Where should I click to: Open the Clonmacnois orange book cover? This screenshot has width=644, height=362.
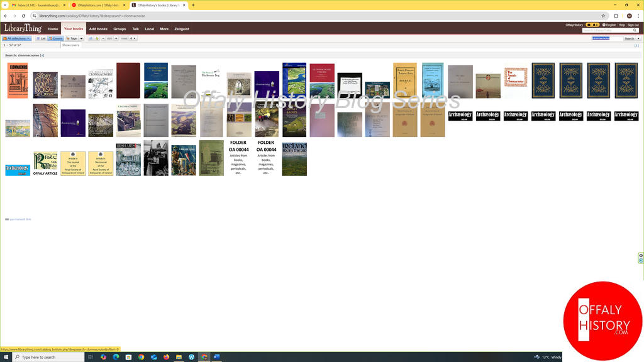18,80
